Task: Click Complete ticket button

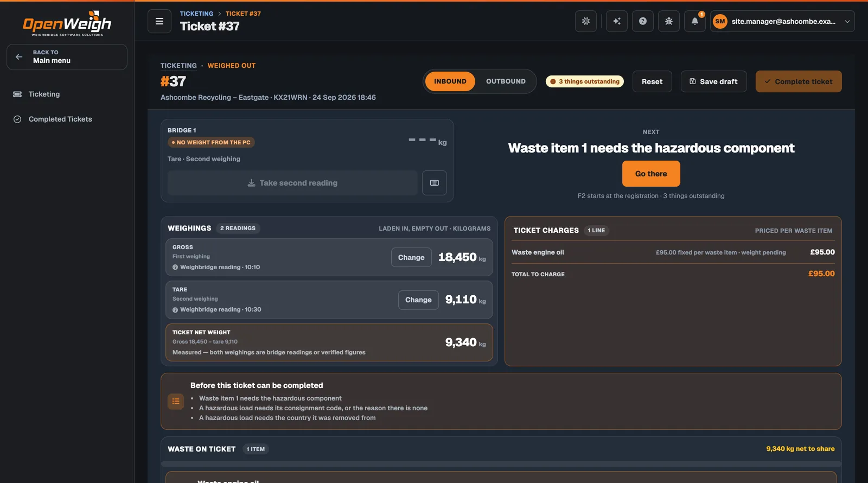Action: coord(799,81)
